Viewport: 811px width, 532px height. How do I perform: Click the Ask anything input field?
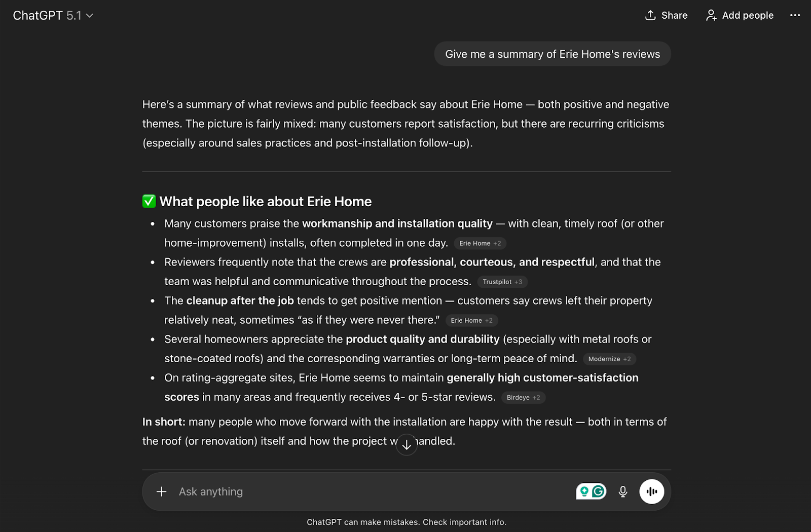point(355,491)
